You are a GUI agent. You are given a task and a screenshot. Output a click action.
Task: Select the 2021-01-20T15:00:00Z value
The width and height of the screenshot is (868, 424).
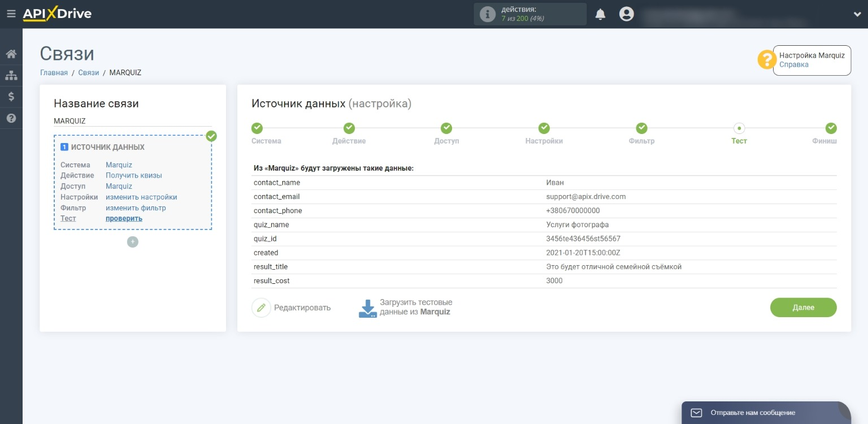(x=583, y=253)
